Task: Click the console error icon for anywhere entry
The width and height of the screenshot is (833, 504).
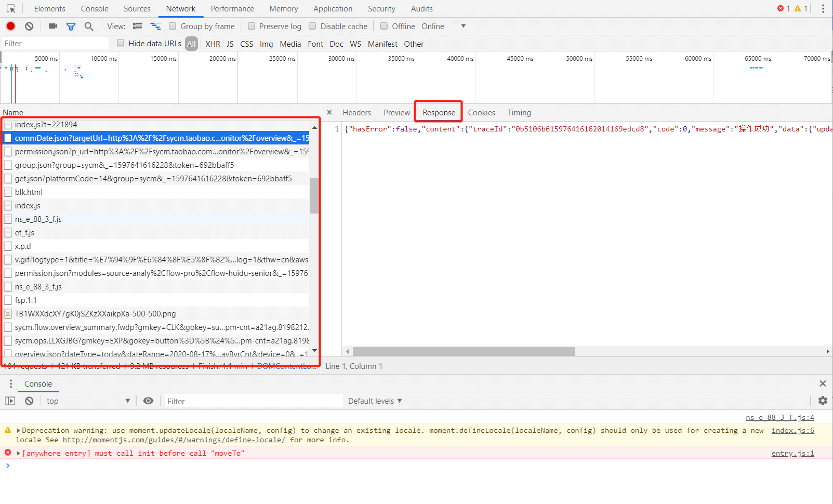Action: click(8, 453)
